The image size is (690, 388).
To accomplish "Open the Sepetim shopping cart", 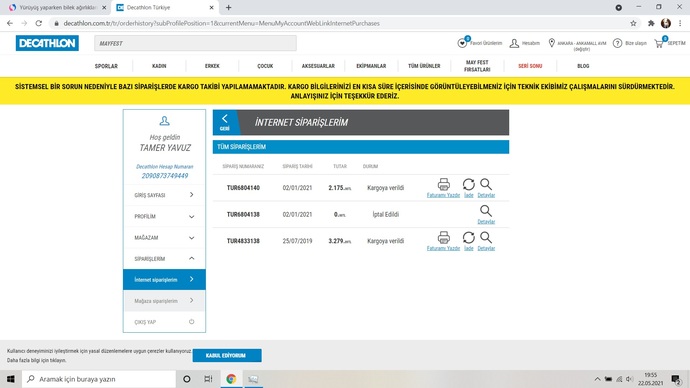I will click(x=659, y=43).
